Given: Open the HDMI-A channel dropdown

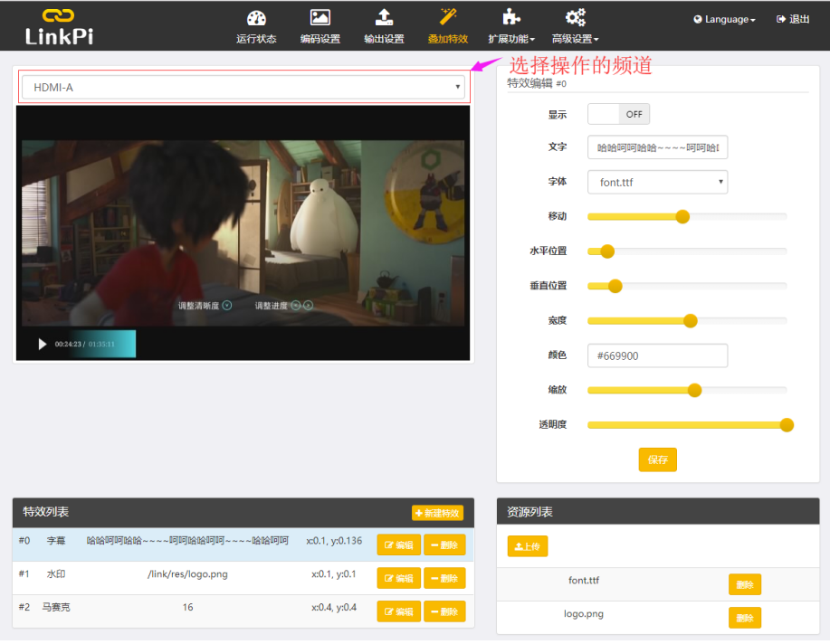Looking at the screenshot, I should [x=244, y=88].
